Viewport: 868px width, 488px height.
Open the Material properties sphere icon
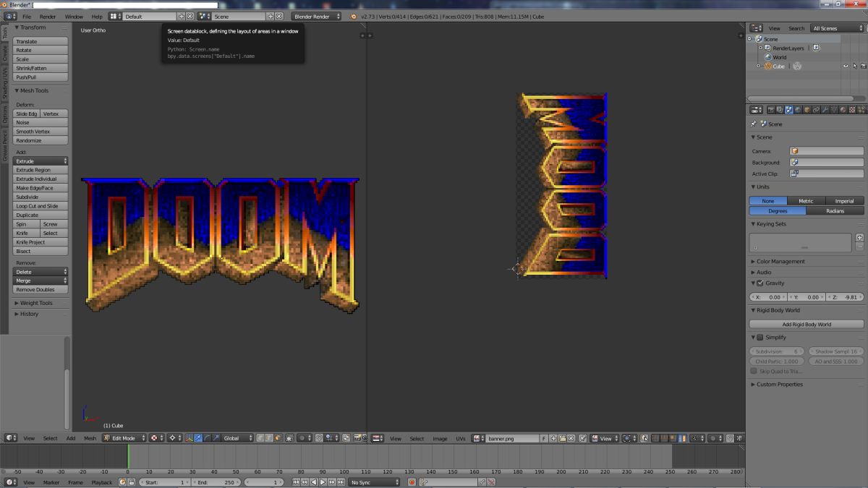[843, 110]
